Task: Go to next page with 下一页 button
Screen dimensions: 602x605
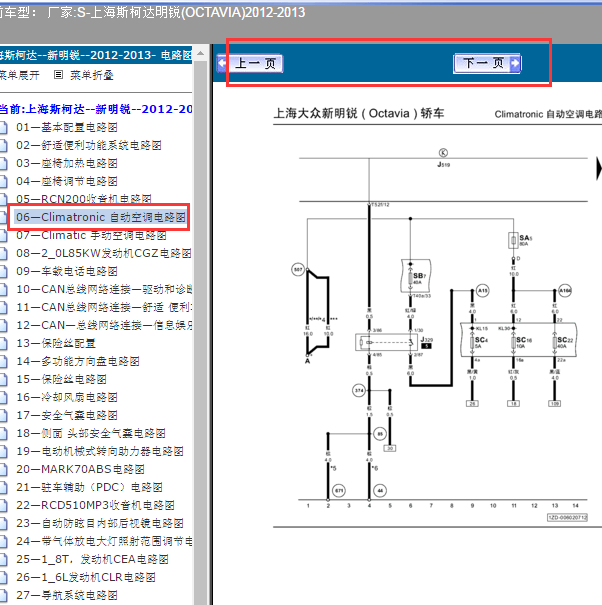Action: [487, 63]
